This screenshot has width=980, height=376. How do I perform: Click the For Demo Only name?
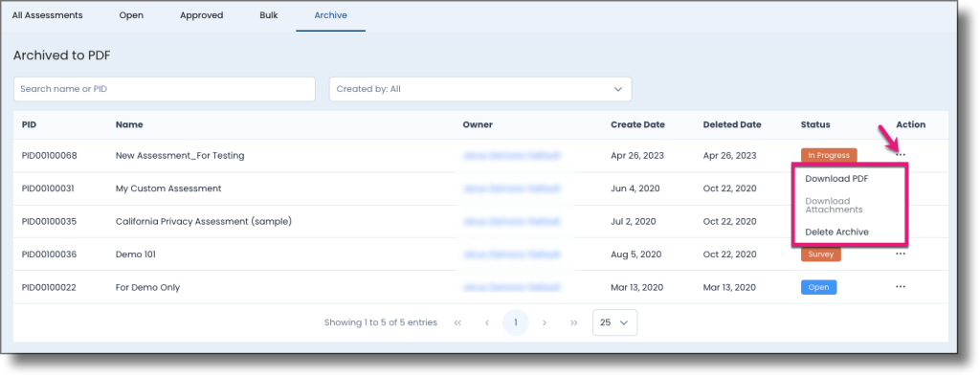[147, 287]
